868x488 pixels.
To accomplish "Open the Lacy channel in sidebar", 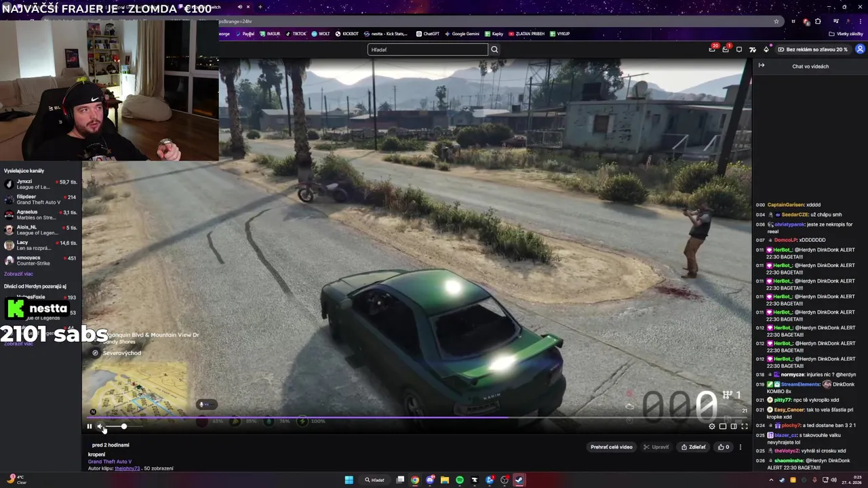I will click(x=41, y=245).
